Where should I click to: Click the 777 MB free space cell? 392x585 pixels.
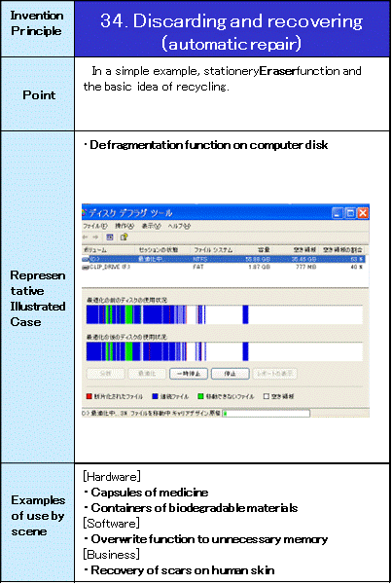pyautogui.click(x=305, y=267)
